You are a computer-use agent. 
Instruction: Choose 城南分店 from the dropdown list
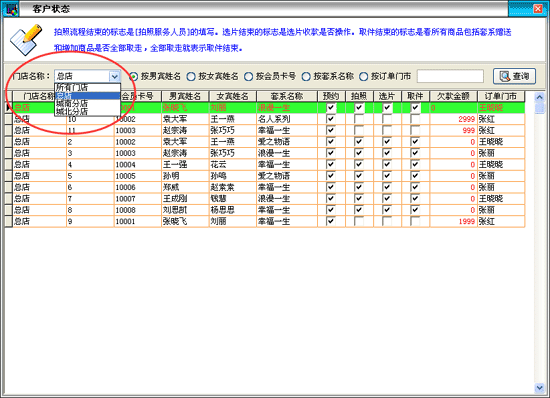pos(87,103)
